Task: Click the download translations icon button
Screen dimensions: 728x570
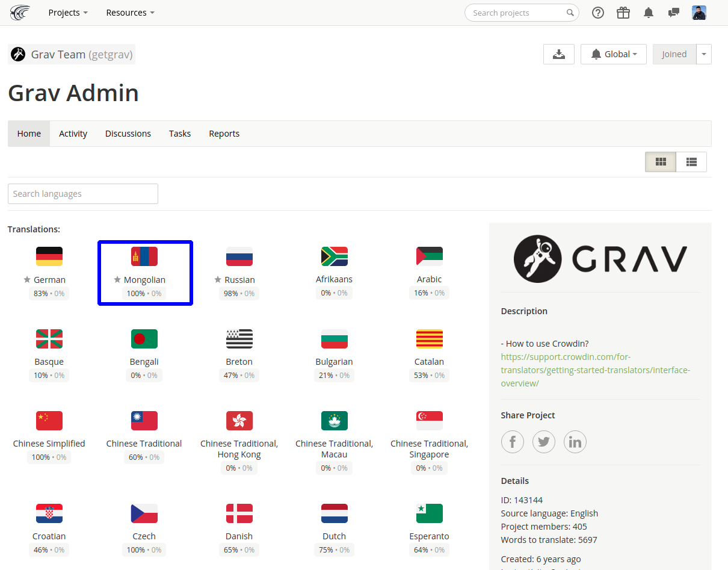Action: coord(559,54)
